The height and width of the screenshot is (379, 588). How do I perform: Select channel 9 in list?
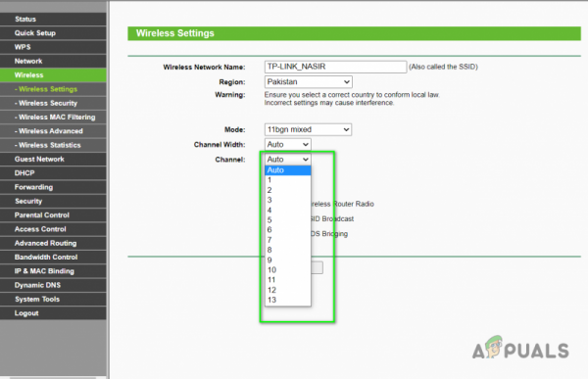coord(287,260)
